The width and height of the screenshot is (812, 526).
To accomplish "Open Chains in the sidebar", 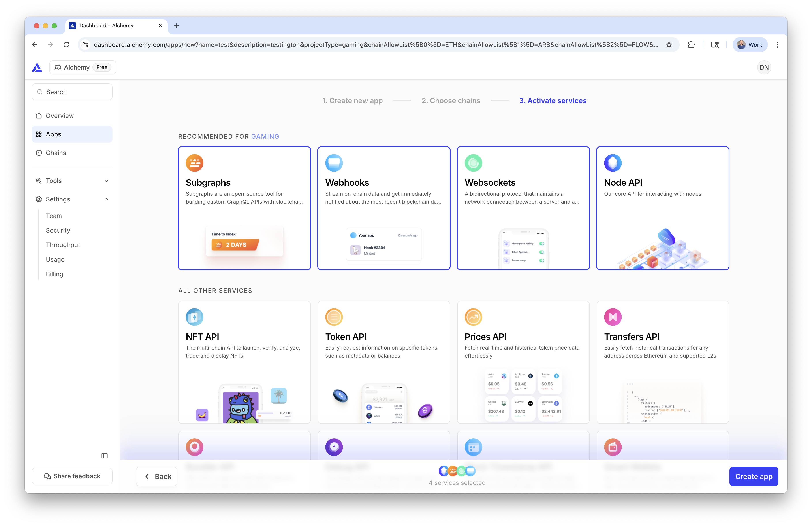I will coord(56,153).
